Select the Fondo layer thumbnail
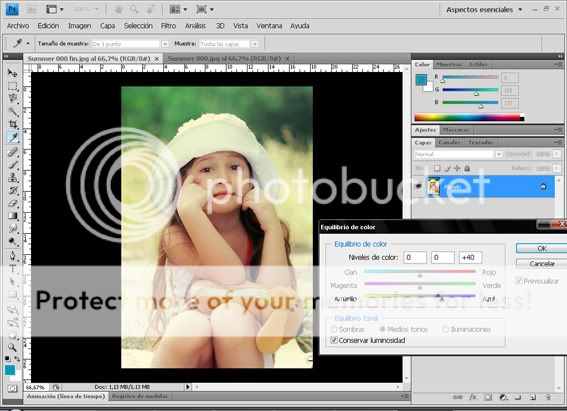 [x=433, y=187]
